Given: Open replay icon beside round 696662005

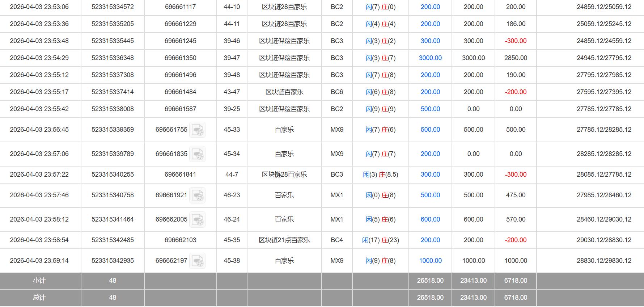Looking at the screenshot, I should (x=198, y=220).
